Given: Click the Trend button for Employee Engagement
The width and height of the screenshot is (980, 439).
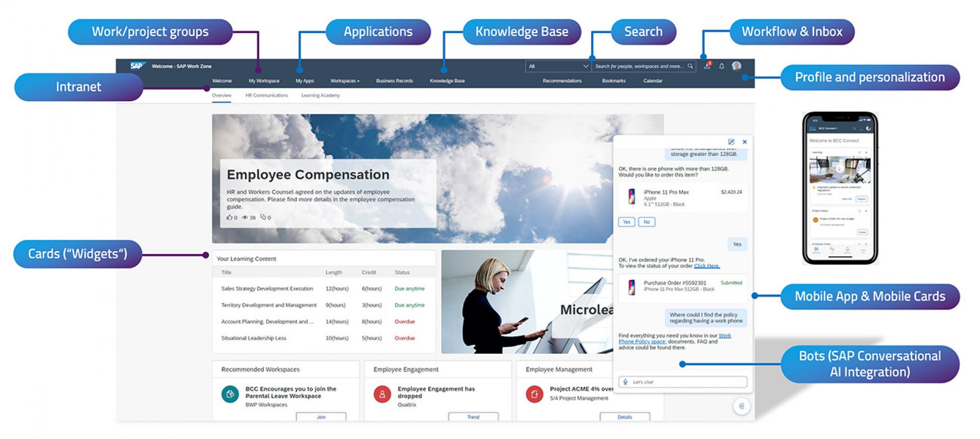Looking at the screenshot, I should pos(473,417).
